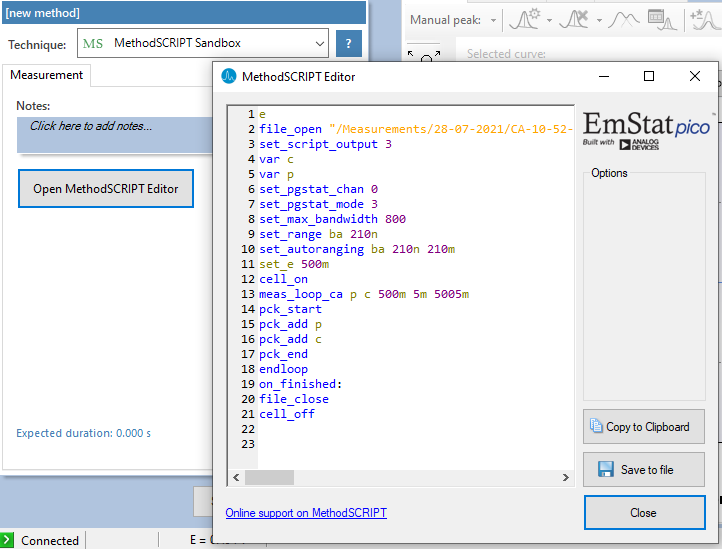Click Save to file button
722x549 pixels.
(x=643, y=470)
